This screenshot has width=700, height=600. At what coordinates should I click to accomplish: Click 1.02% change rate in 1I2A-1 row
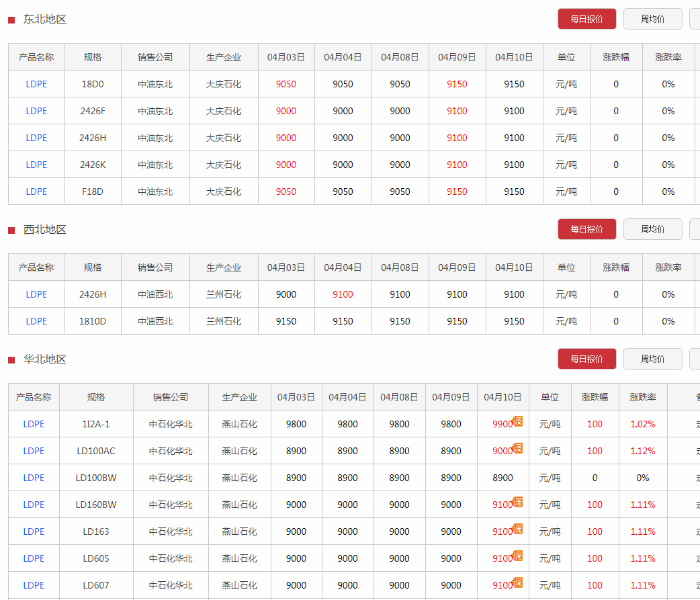click(x=643, y=424)
